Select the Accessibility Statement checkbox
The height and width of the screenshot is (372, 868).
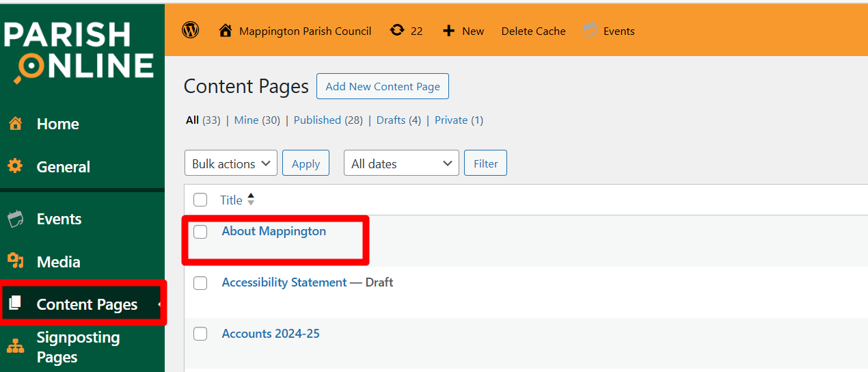coord(200,283)
